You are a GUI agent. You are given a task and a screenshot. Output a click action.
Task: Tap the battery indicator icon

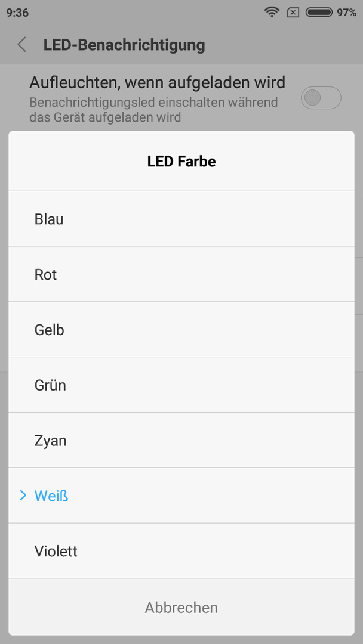tap(319, 13)
